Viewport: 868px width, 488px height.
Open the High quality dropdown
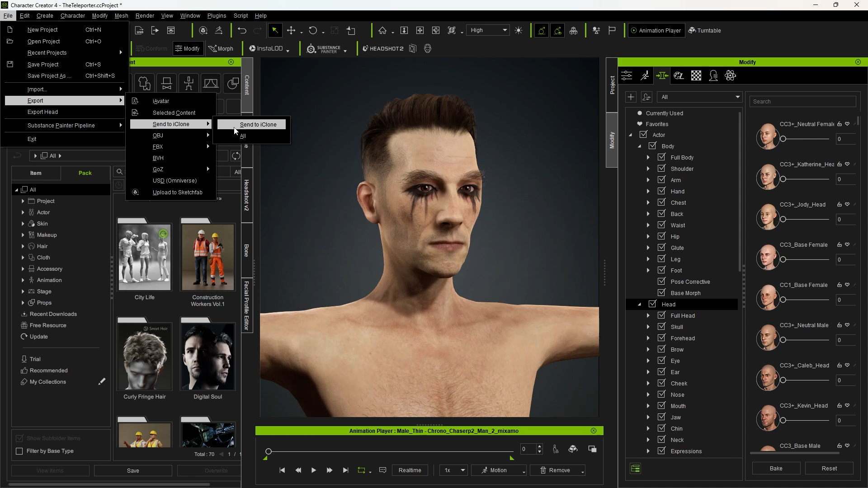tap(488, 30)
